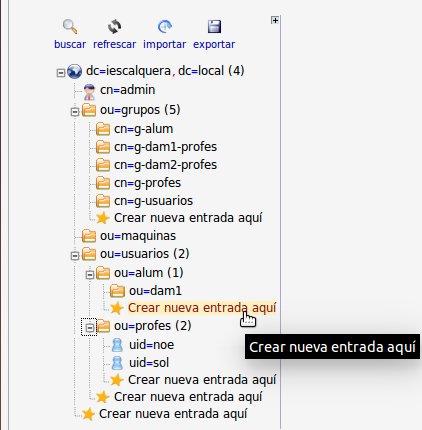Image resolution: width=422 pixels, height=430 pixels.
Task: Select the uid=sol entry
Action: click(x=149, y=363)
